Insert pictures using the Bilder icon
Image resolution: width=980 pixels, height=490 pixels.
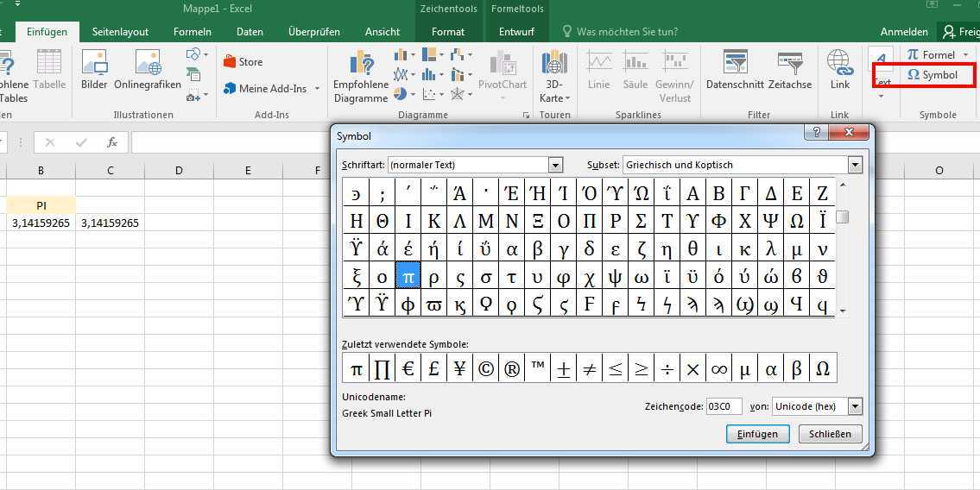coord(94,69)
